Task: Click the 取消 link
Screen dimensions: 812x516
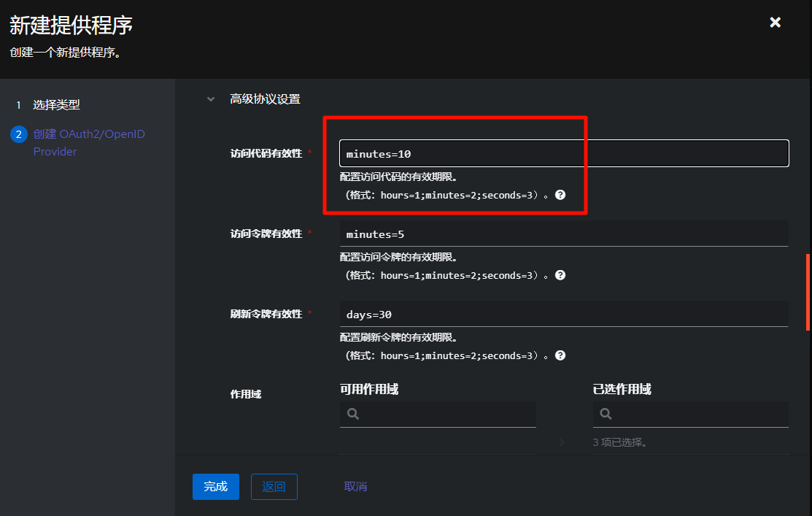Action: pyautogui.click(x=355, y=487)
